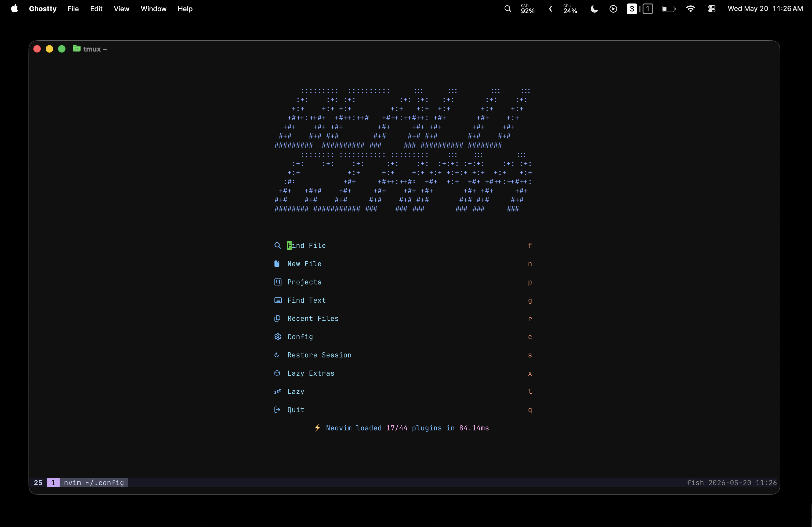Click the 'x' shortcut key hint
812x527 pixels.
coord(530,374)
